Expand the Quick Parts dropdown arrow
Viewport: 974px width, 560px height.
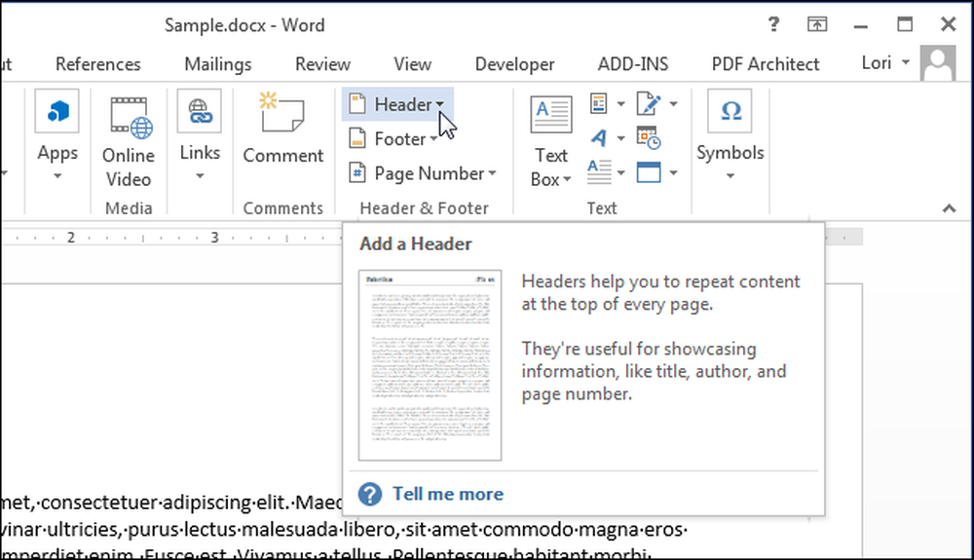pos(620,103)
